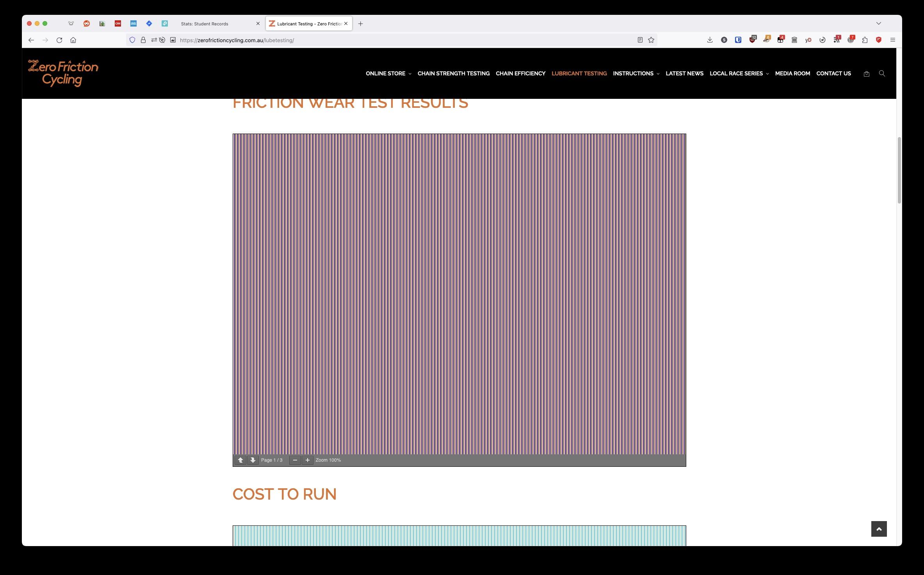This screenshot has width=924, height=575.
Task: Expand the ONLINE STORE dropdown menu
Action: click(388, 73)
